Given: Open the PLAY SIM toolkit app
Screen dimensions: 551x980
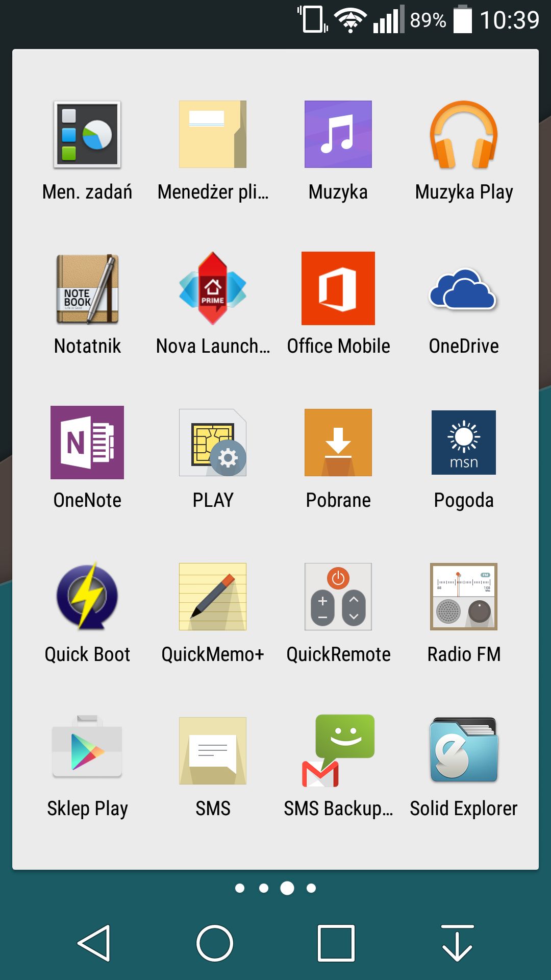Looking at the screenshot, I should pyautogui.click(x=213, y=443).
